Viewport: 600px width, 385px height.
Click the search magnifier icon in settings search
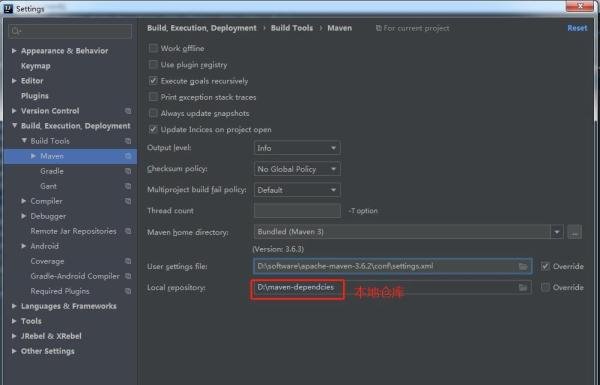[x=16, y=31]
